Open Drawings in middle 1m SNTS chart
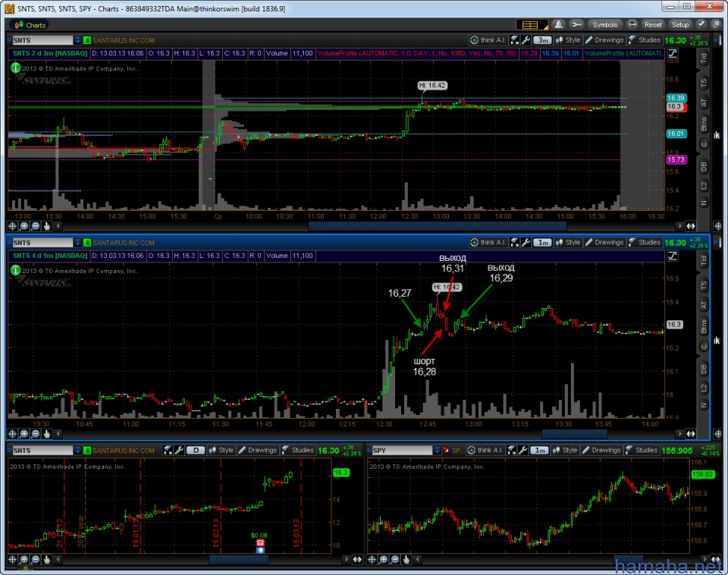This screenshot has width=728, height=575. coord(604,243)
